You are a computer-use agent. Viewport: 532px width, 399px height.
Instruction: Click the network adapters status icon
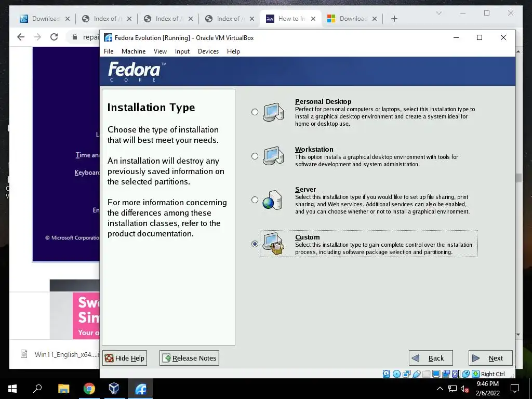pyautogui.click(x=406, y=374)
